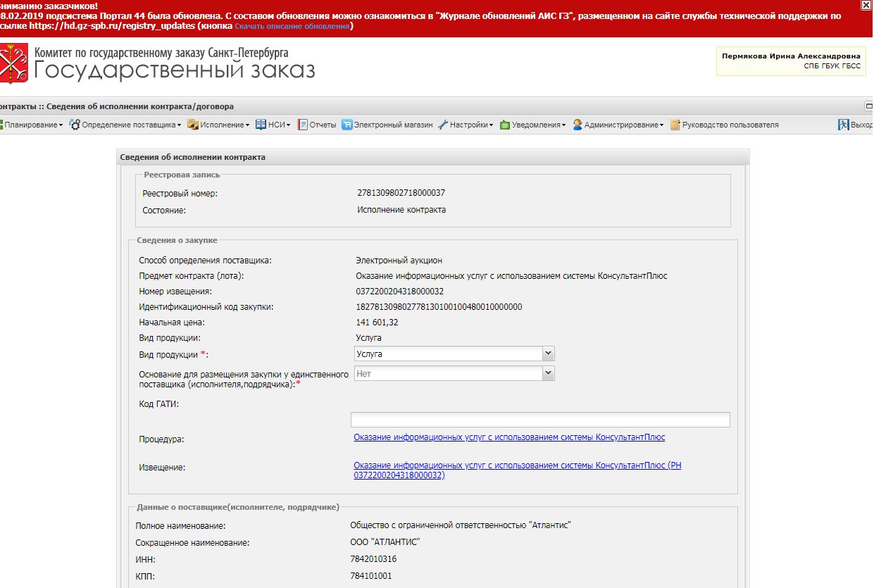Viewport: 874px width, 588px height.
Task: Open the Отчеты section
Action: pos(323,125)
